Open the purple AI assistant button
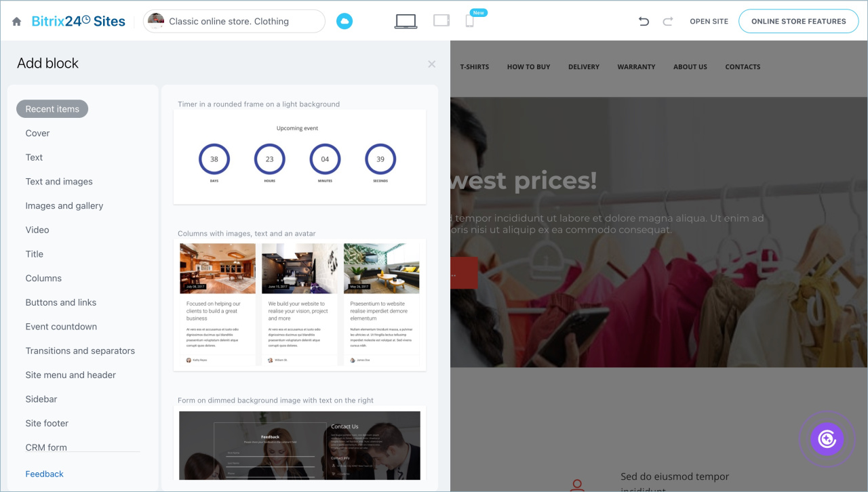 (827, 439)
